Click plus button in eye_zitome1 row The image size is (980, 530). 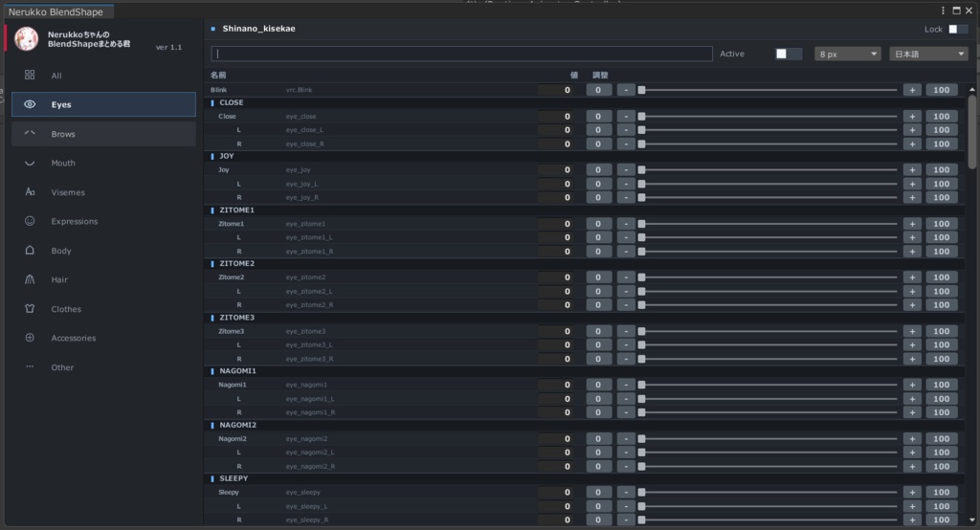[912, 224]
